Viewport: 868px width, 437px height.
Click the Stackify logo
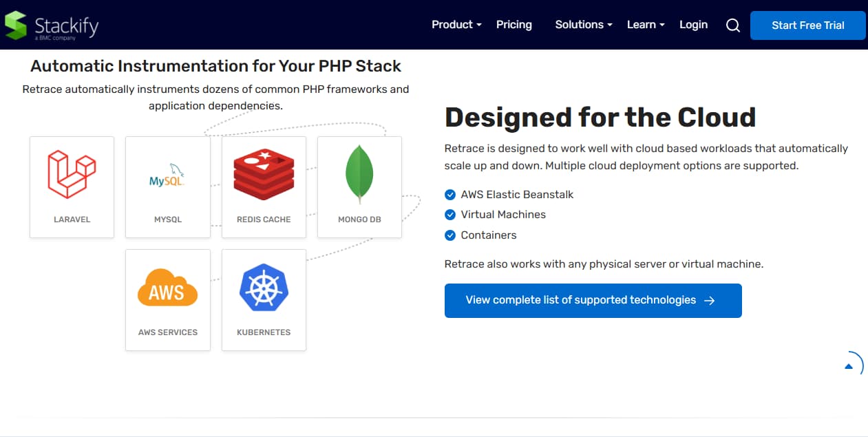[52, 25]
